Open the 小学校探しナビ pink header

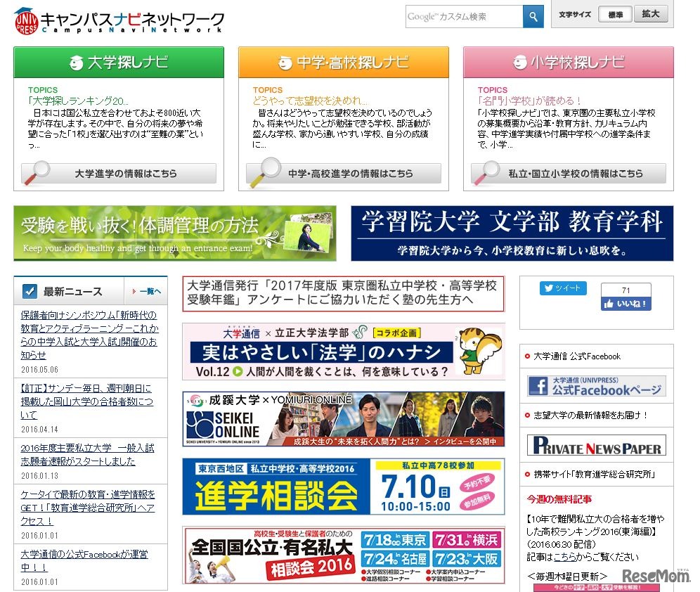point(569,63)
